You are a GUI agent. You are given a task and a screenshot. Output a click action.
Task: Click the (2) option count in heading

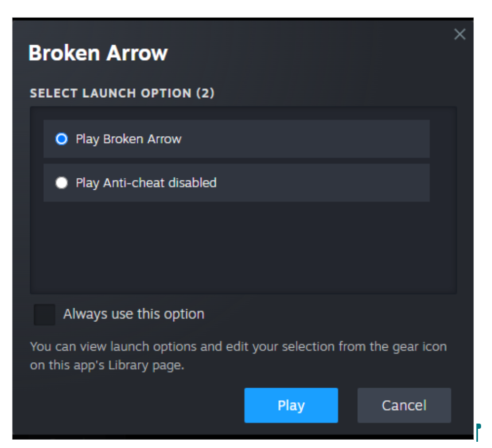click(x=205, y=94)
